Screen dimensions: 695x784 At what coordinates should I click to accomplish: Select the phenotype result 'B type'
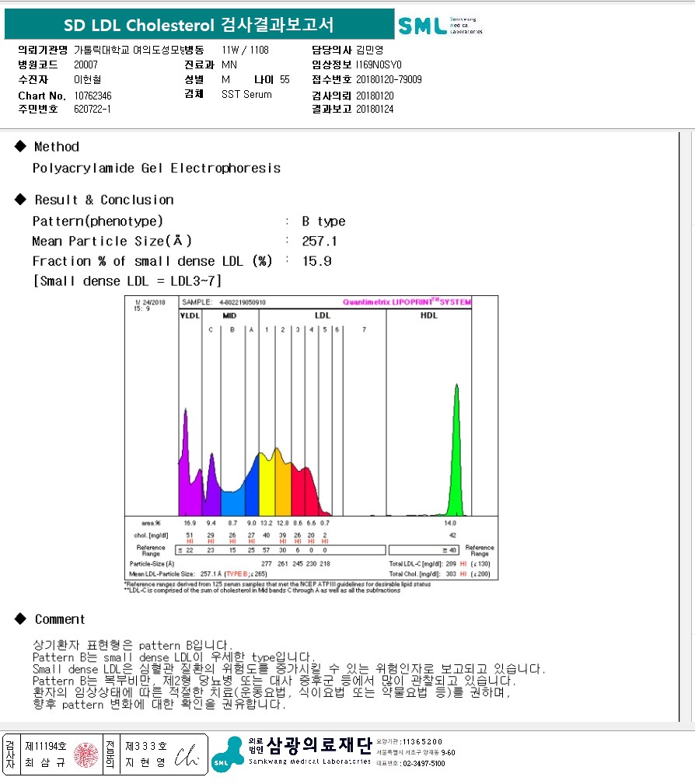[323, 221]
